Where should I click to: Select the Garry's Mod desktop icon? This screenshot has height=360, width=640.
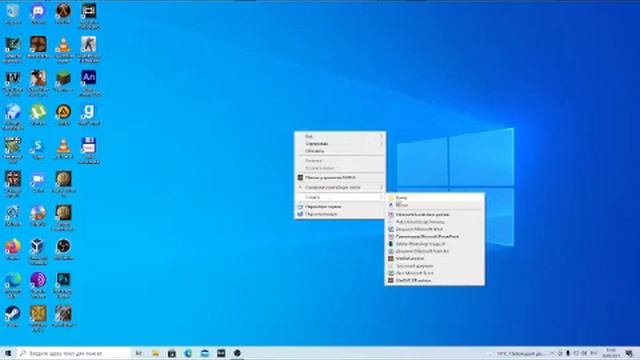tap(89, 114)
